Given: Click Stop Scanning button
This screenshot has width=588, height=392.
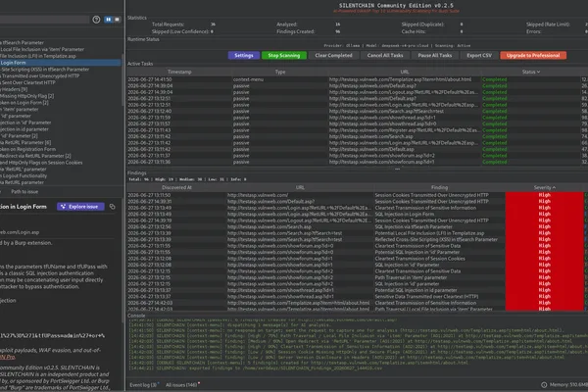Looking at the screenshot, I should point(284,56).
